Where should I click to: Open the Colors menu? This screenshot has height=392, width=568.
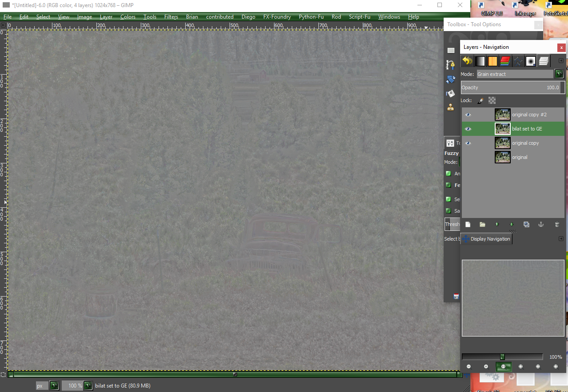click(x=128, y=17)
